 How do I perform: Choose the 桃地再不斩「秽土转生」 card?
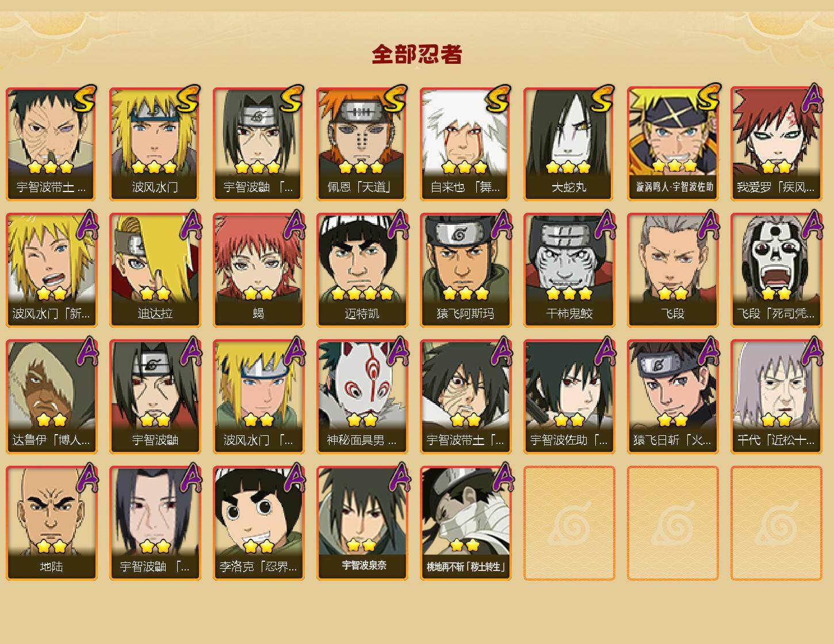[x=465, y=523]
